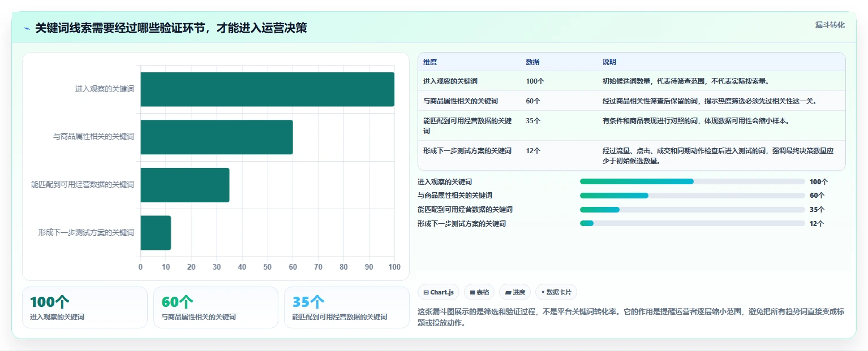Select the 进度 chip
868x351 pixels.
click(x=515, y=292)
